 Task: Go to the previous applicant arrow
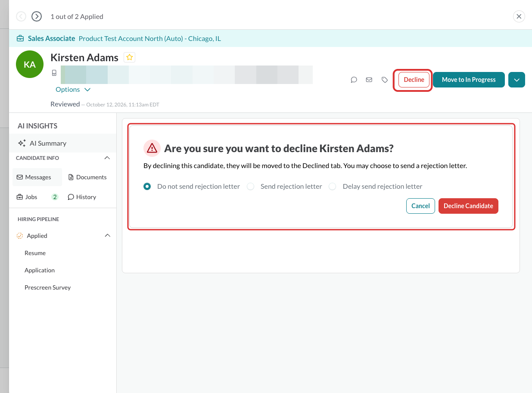pyautogui.click(x=21, y=16)
